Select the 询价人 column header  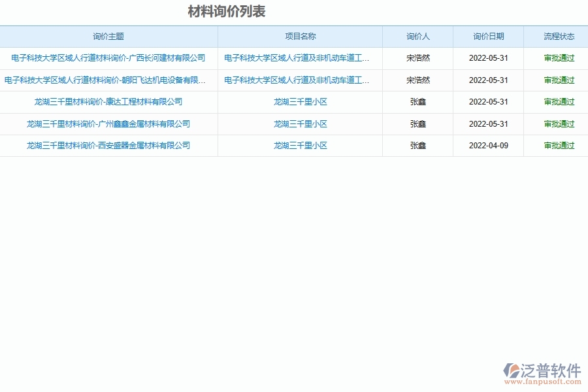(x=417, y=37)
